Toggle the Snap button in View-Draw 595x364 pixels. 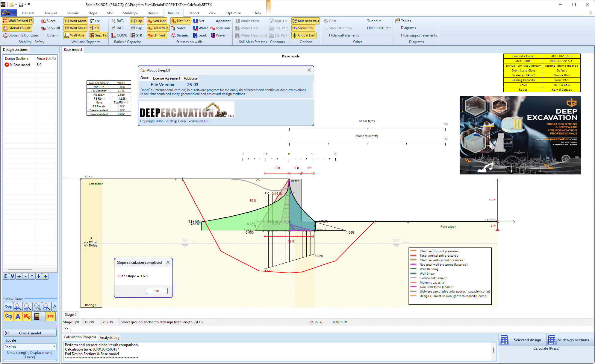(8, 307)
